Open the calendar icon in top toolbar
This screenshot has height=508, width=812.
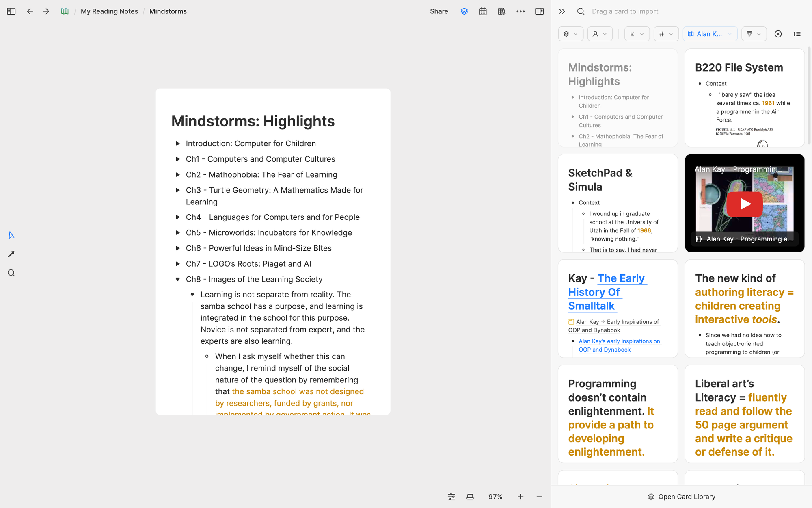point(483,11)
